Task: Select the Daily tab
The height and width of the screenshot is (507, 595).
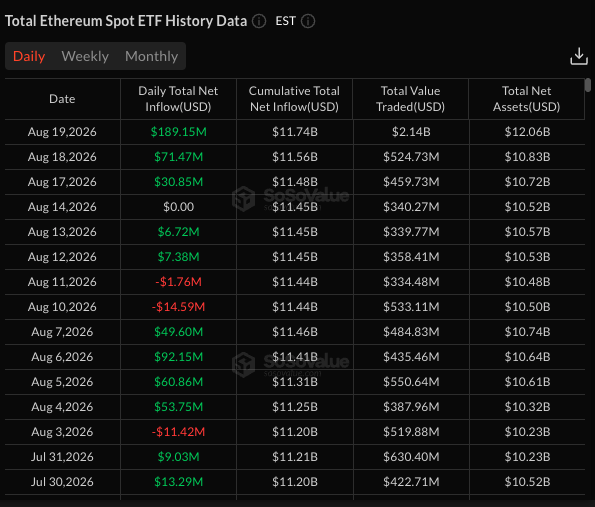Action: click(29, 56)
